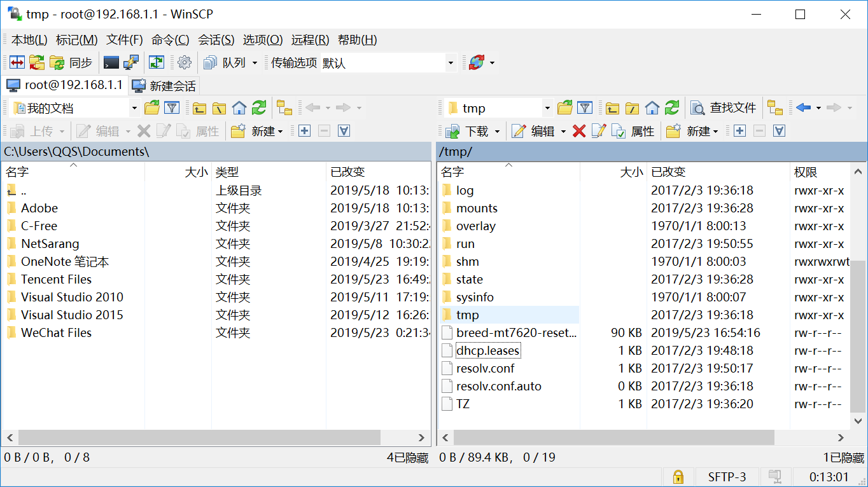Expand the remote 编辑 dropdown arrow
The height and width of the screenshot is (487, 868).
[563, 132]
